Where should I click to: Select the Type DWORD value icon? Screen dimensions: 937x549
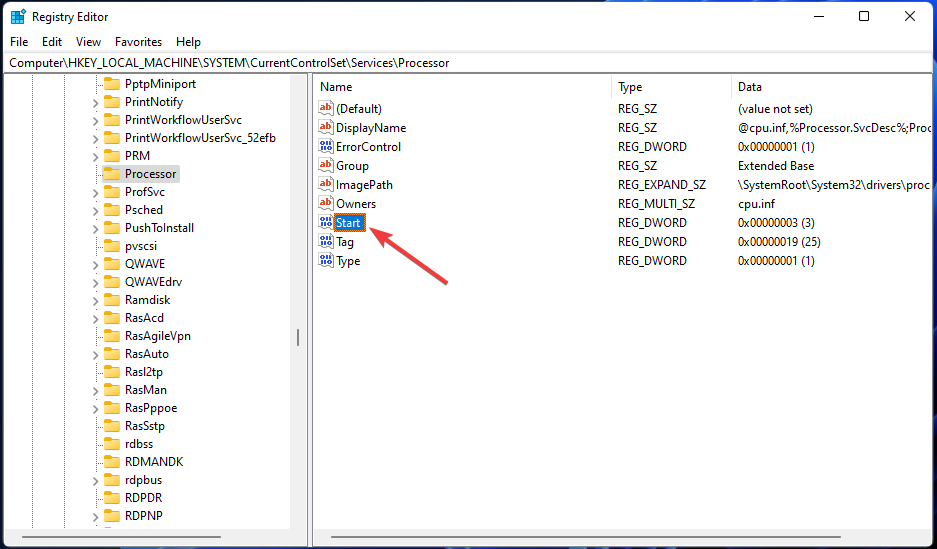point(326,261)
